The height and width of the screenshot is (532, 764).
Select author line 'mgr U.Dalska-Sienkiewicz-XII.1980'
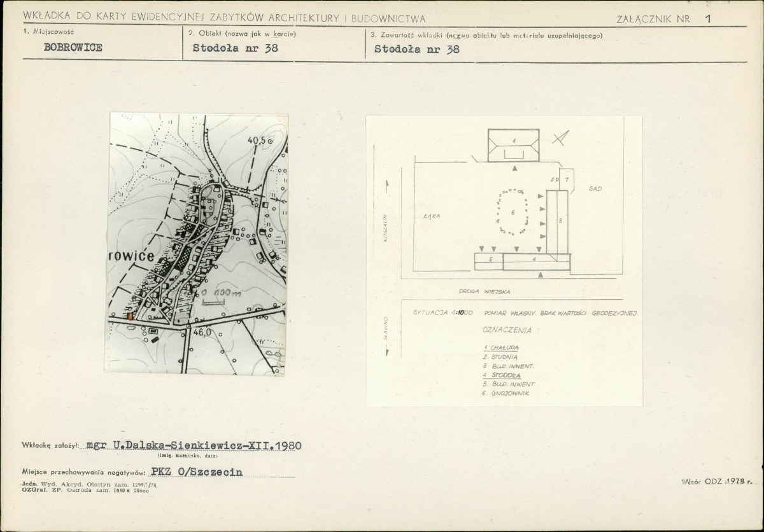click(x=194, y=445)
